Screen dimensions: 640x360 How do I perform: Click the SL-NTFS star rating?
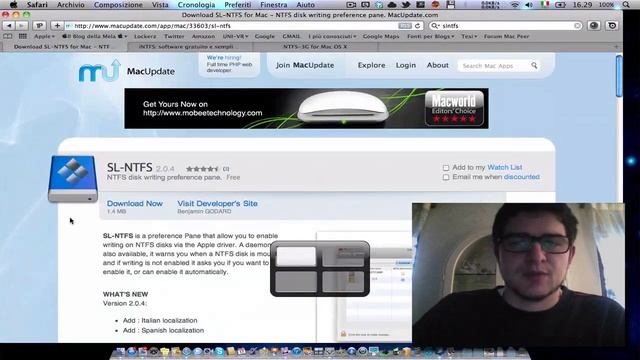coord(202,169)
